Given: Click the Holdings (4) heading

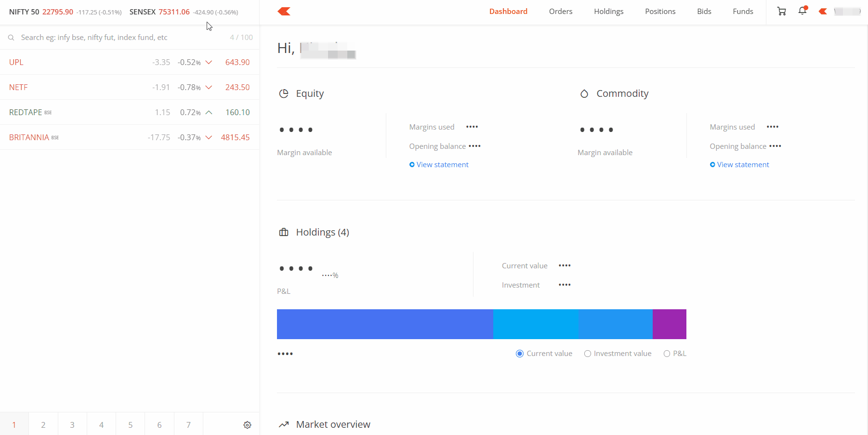Looking at the screenshot, I should (323, 232).
